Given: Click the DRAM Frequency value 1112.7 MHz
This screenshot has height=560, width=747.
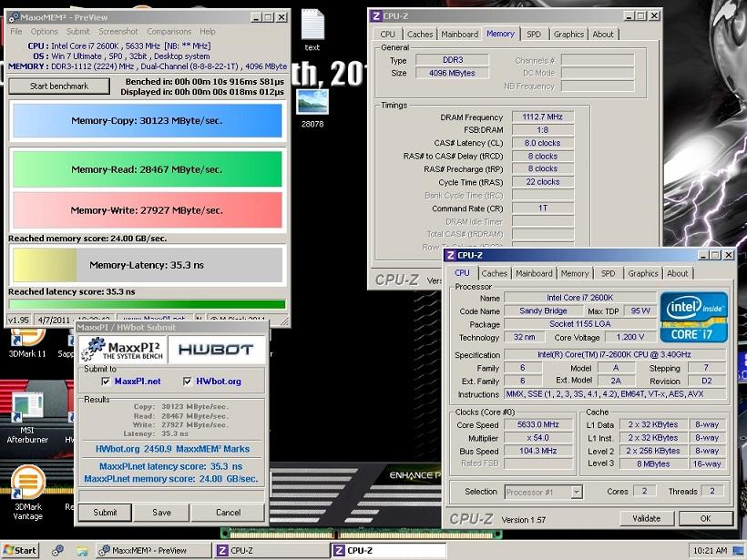Looking at the screenshot, I should tap(543, 117).
